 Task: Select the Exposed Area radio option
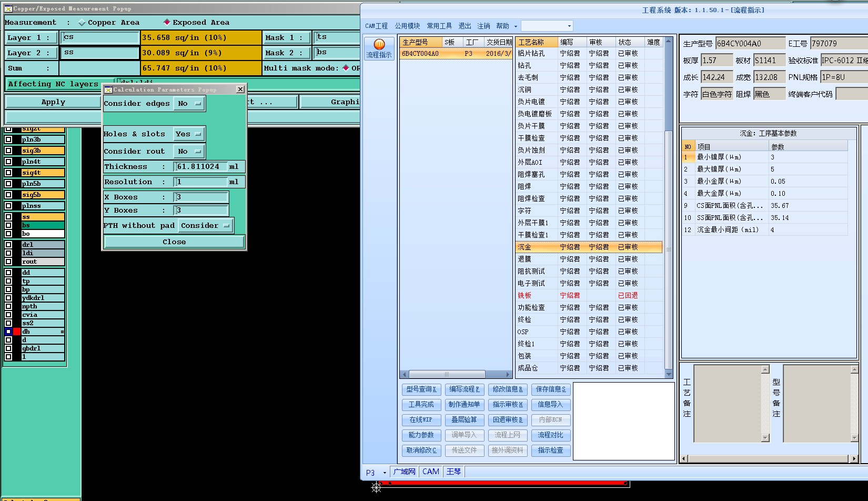[167, 22]
